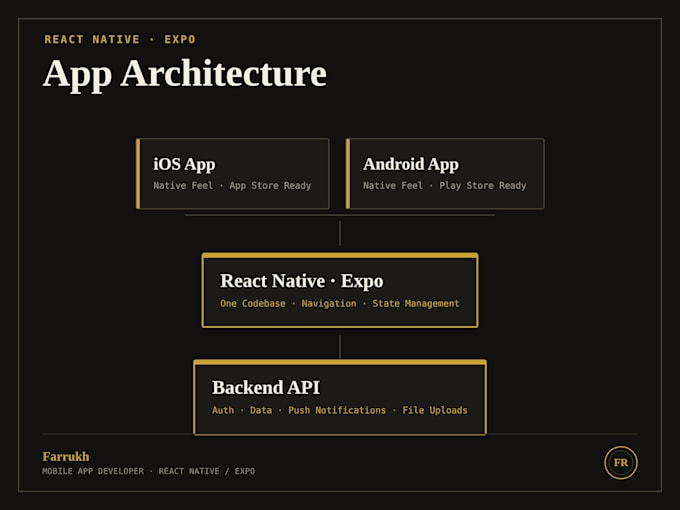Click the FR monogram circle logo
This screenshot has width=680, height=510.
[x=621, y=462]
